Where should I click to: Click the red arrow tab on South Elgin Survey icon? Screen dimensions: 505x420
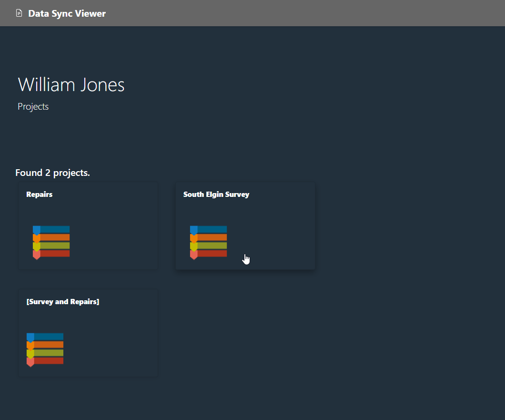pyautogui.click(x=193, y=255)
